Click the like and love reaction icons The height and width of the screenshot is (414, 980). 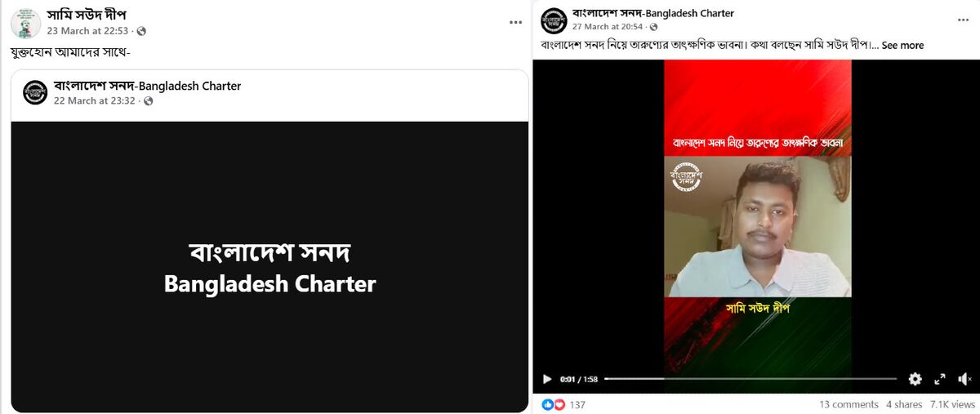click(554, 404)
